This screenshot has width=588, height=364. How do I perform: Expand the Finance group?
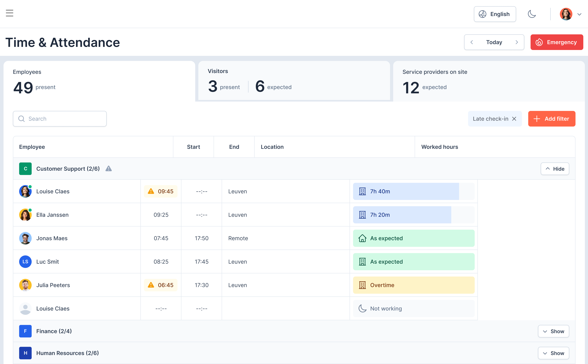[553, 331]
